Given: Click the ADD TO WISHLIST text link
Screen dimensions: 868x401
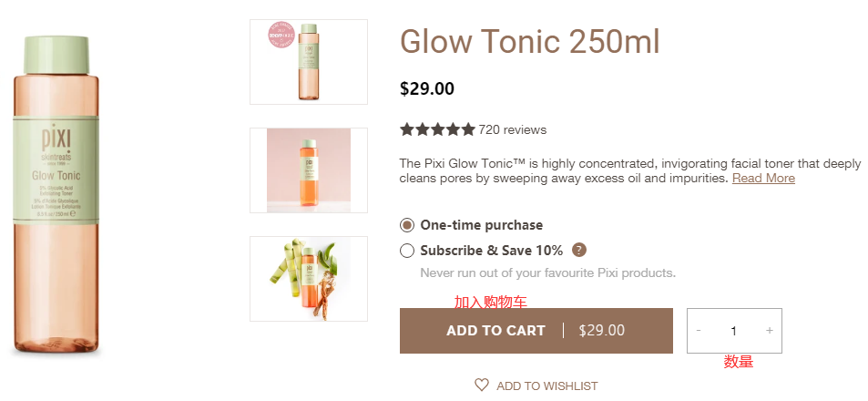Looking at the screenshot, I should (x=546, y=386).
